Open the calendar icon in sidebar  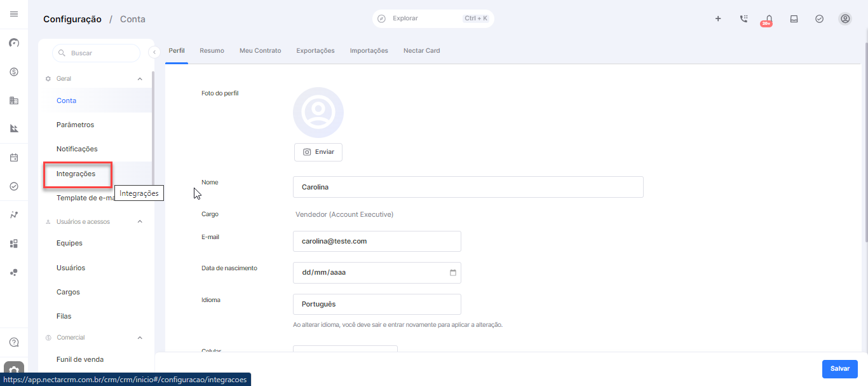pos(14,158)
